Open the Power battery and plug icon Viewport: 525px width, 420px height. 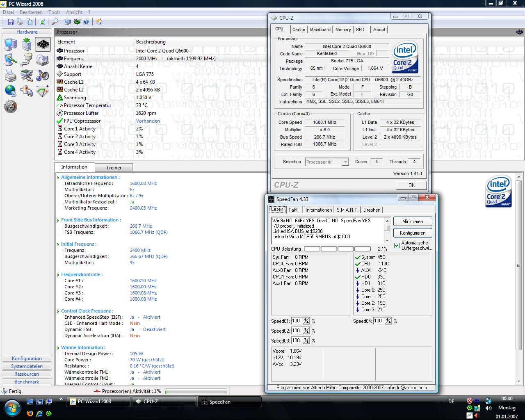(27, 91)
